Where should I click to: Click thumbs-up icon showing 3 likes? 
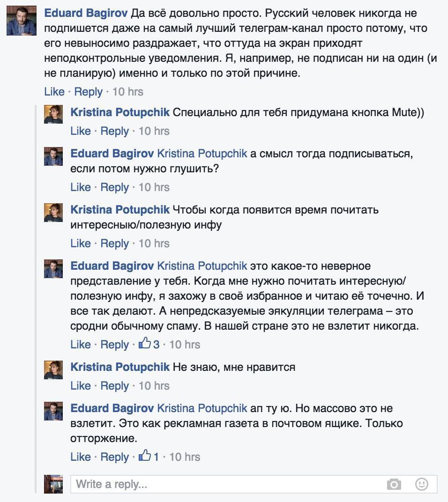pyautogui.click(x=145, y=344)
